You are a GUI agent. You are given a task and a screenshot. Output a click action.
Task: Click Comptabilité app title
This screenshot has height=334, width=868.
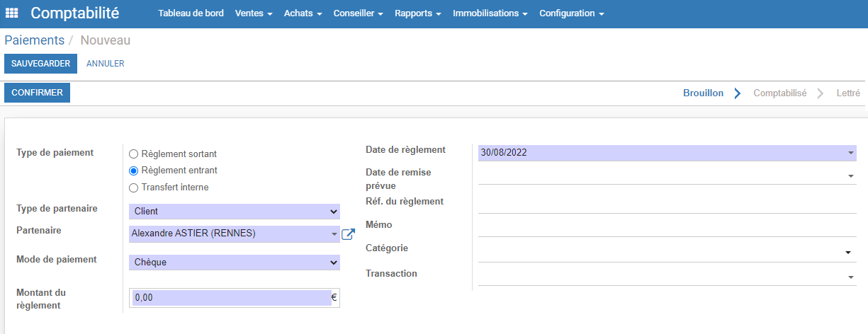pyautogui.click(x=75, y=13)
